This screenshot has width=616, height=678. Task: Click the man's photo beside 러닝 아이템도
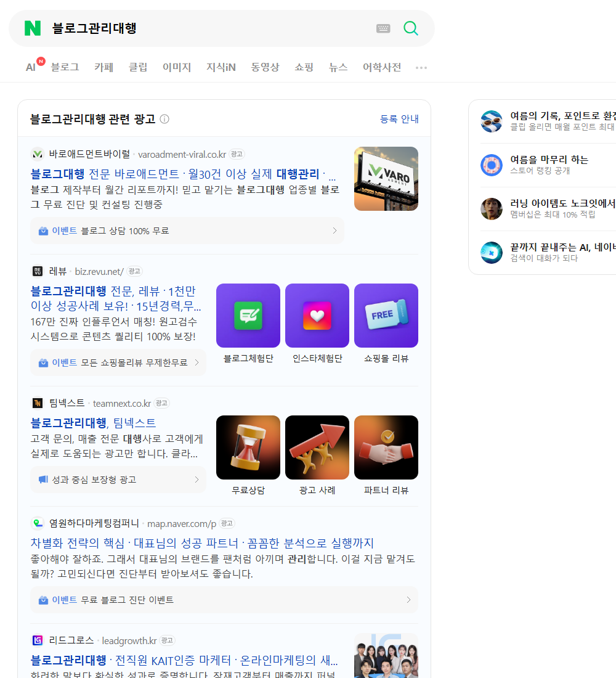[x=492, y=208]
